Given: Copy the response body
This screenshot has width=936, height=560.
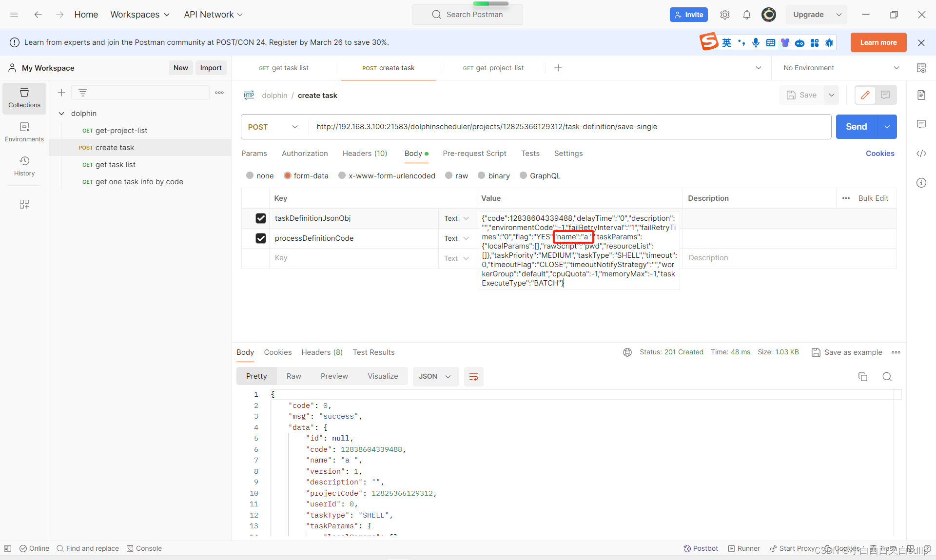Looking at the screenshot, I should (863, 377).
